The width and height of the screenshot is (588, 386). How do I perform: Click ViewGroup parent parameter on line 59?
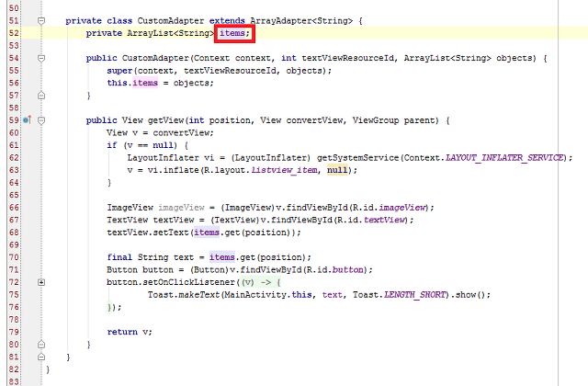[x=395, y=120]
